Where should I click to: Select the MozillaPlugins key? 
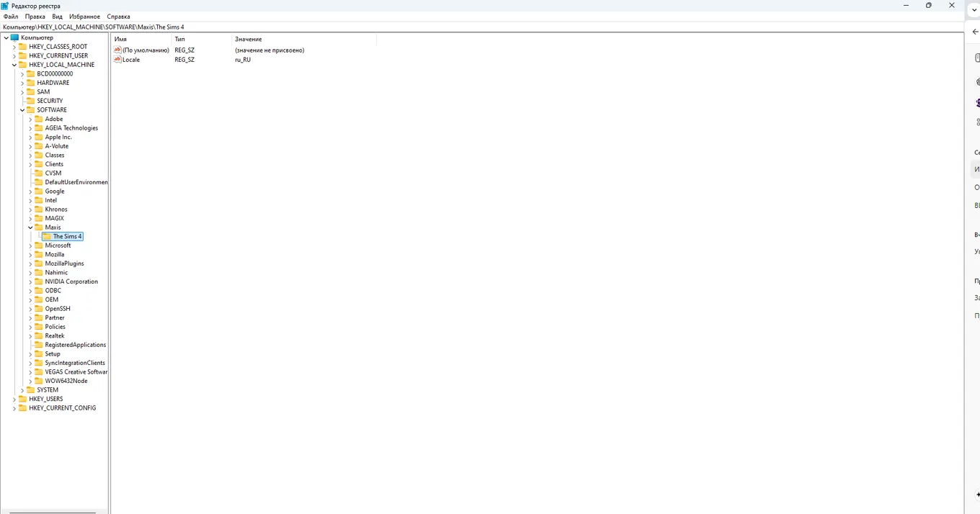[64, 263]
